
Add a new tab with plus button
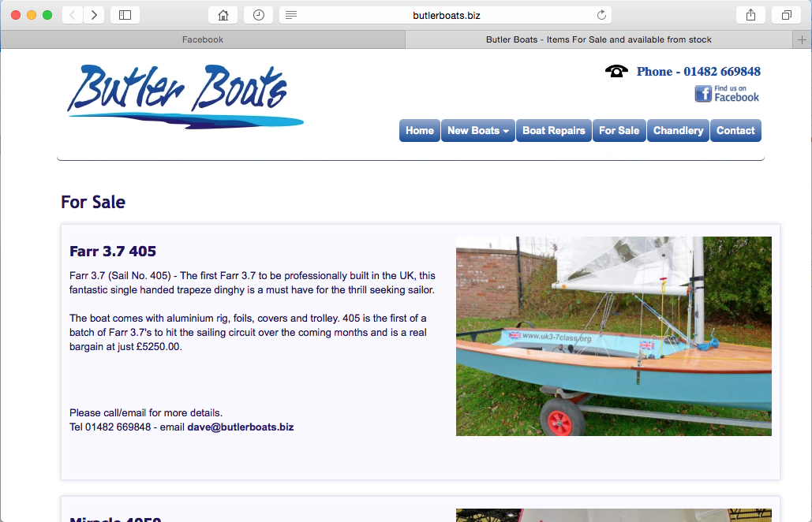tap(802, 40)
